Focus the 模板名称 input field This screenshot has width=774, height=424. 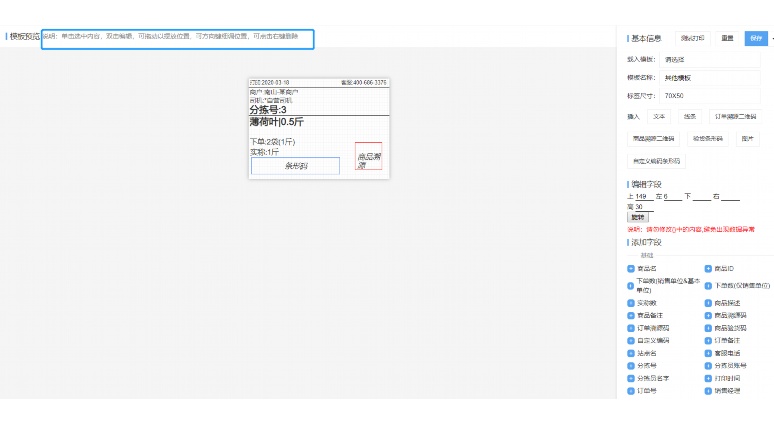click(710, 77)
